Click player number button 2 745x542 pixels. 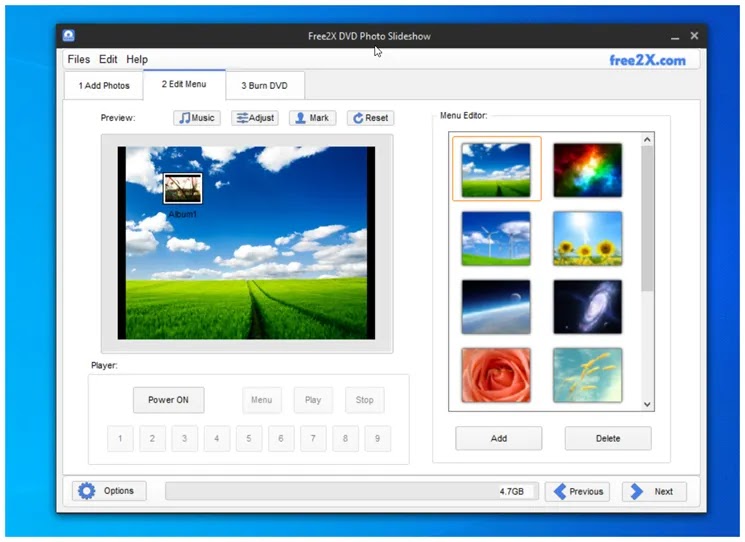tap(153, 438)
